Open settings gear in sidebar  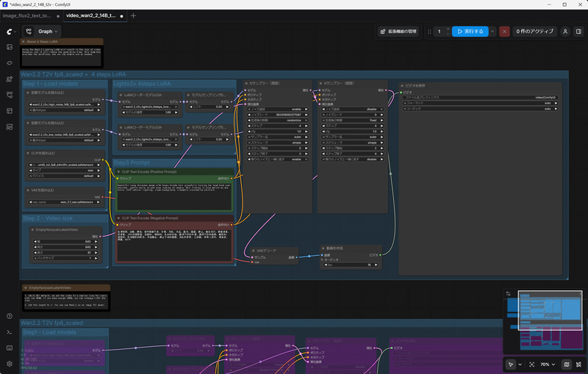pos(10,364)
